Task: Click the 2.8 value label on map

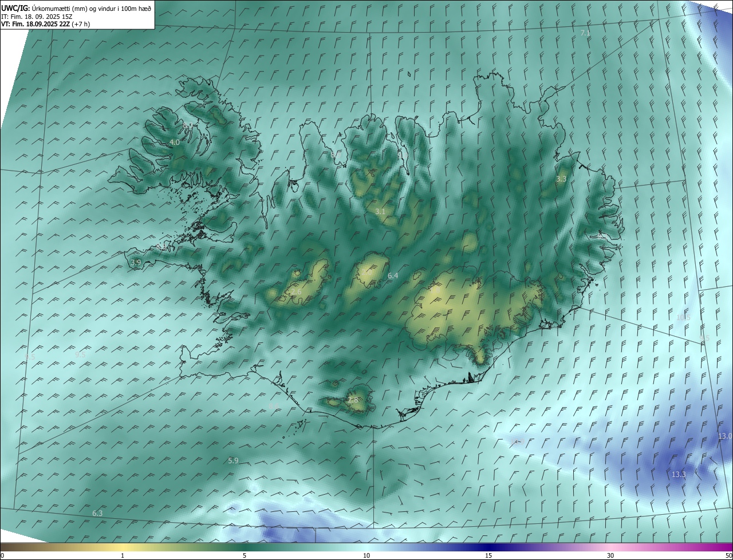Action: coord(353,400)
